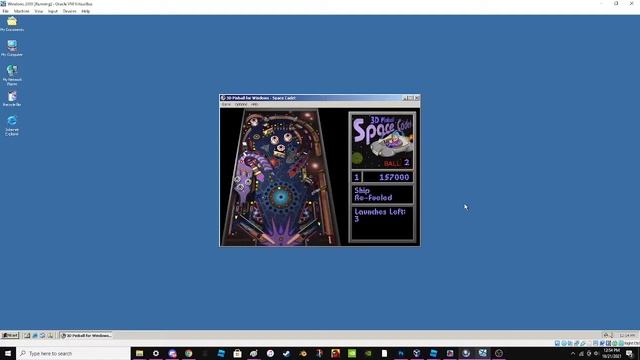Click the host taskbar clock and date
This screenshot has height=360, width=640.
pyautogui.click(x=611, y=353)
